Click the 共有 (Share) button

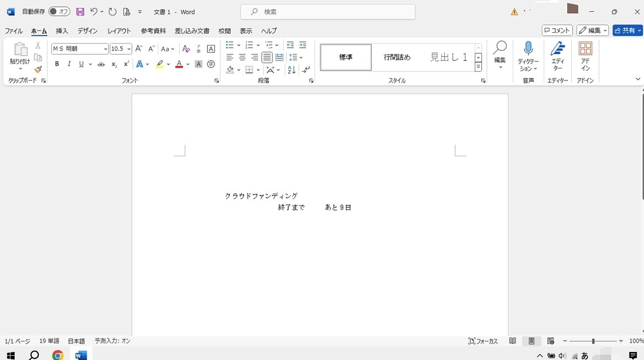coord(627,30)
